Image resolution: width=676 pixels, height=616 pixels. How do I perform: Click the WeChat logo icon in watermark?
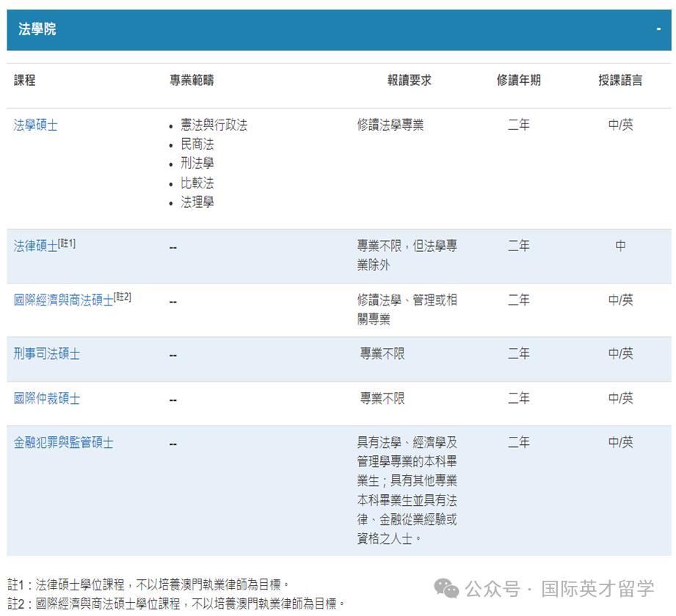tap(446, 588)
